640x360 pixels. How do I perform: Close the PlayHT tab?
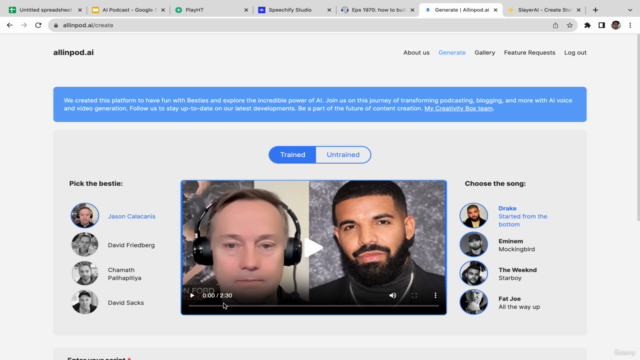tap(246, 10)
